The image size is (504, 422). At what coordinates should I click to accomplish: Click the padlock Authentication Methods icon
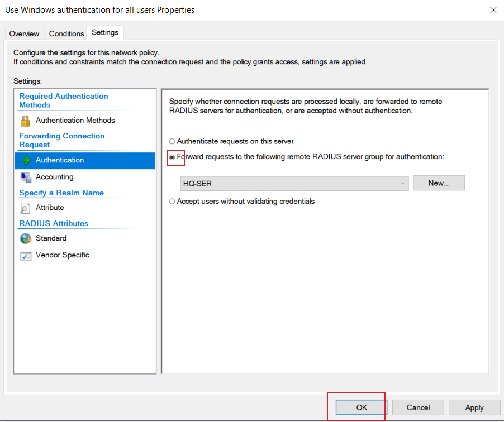(25, 121)
